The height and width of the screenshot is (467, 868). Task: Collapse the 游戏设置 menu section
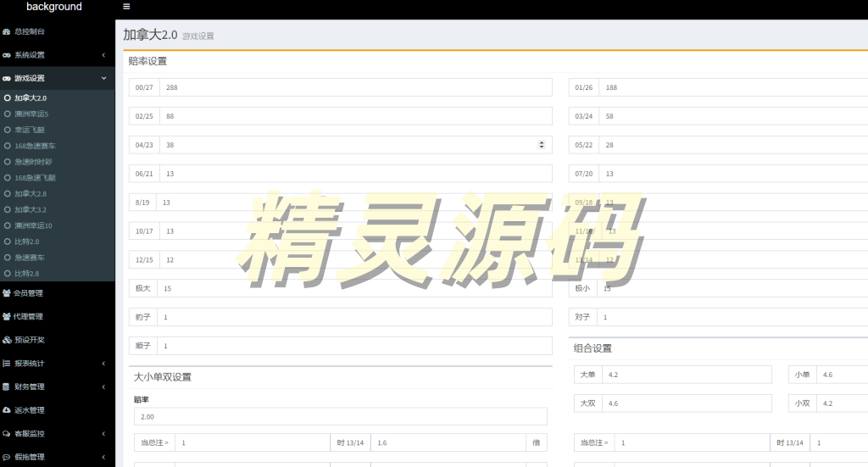coord(103,78)
